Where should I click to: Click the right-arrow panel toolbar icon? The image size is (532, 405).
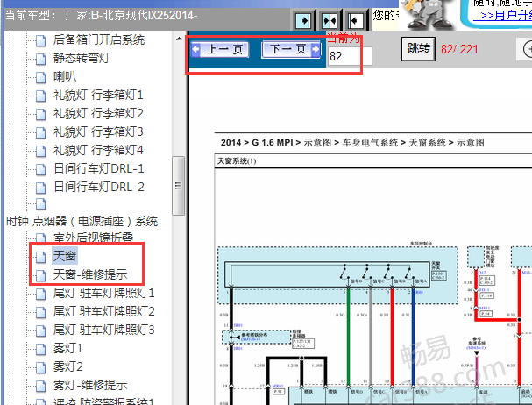pyautogui.click(x=303, y=21)
